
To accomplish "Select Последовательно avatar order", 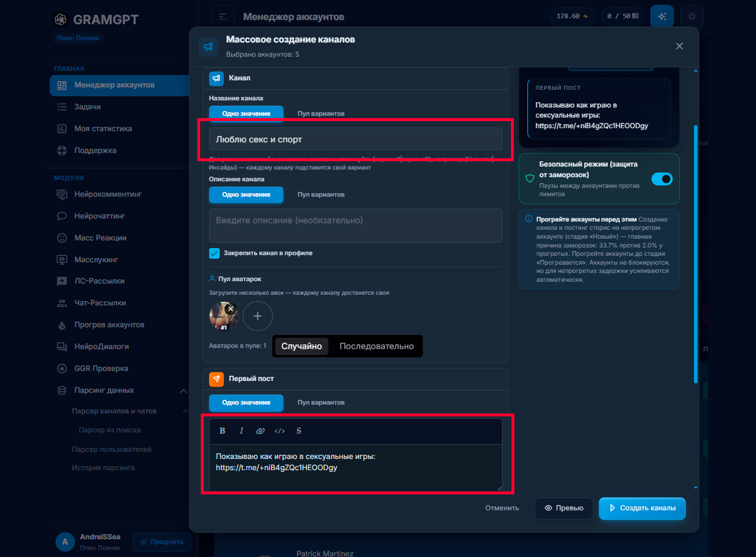I will [x=377, y=346].
